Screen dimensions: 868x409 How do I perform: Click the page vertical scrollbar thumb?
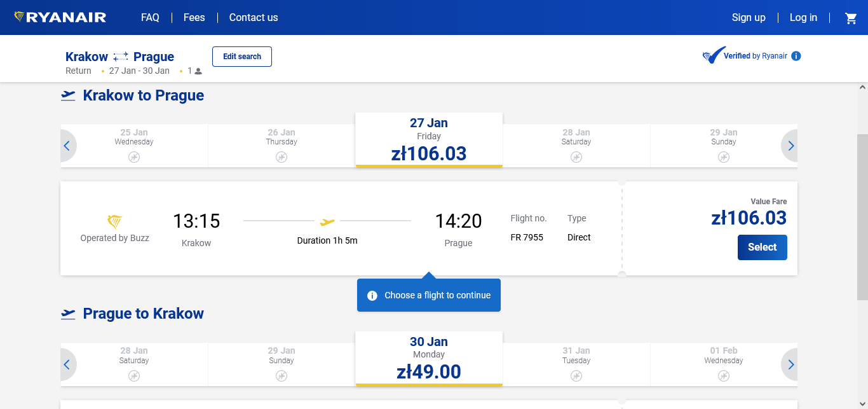pyautogui.click(x=862, y=216)
